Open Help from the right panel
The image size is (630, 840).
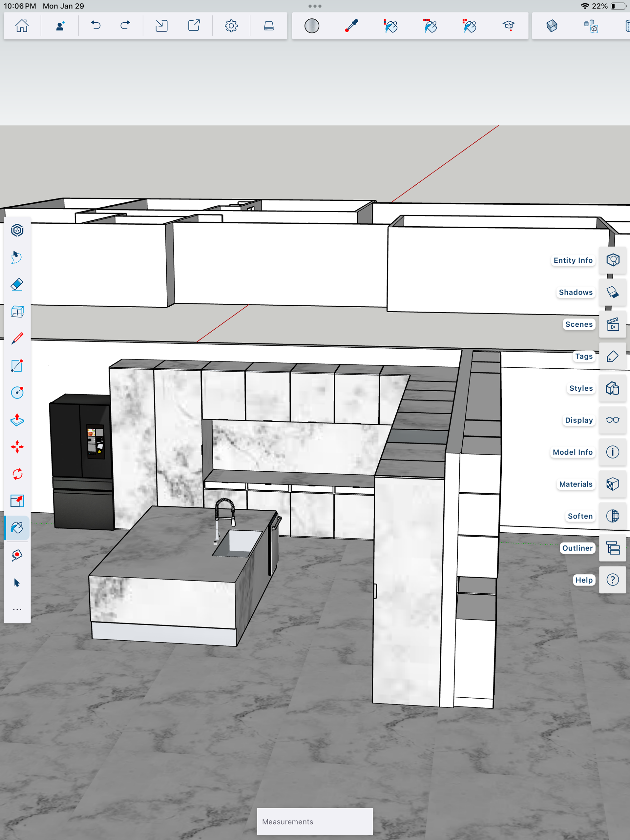(613, 580)
